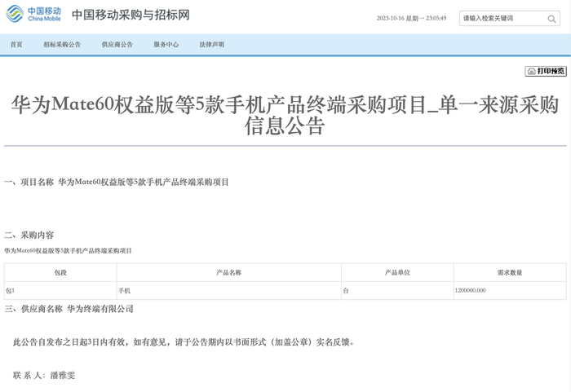This screenshot has height=392, width=571.
Task: Go to 供应商公告 section
Action: [117, 44]
